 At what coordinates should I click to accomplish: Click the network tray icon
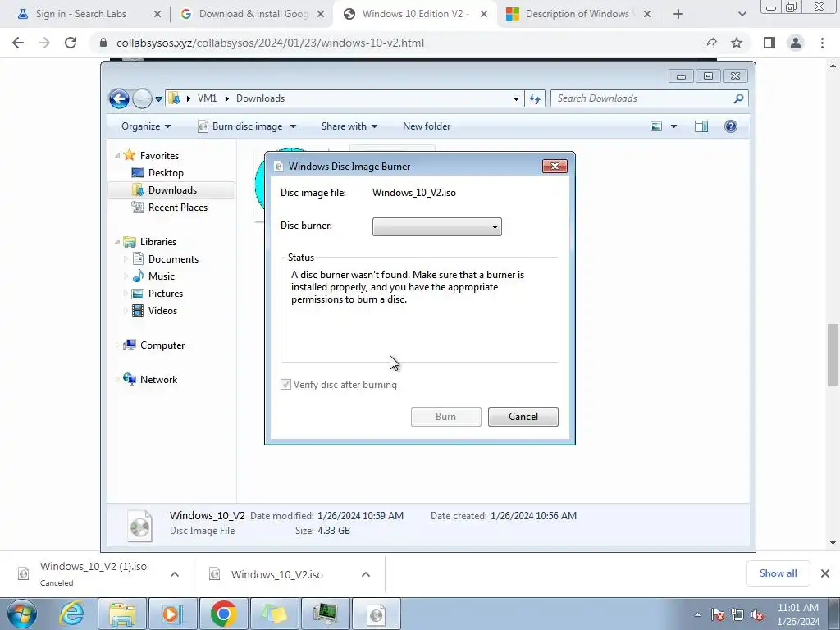click(x=737, y=615)
